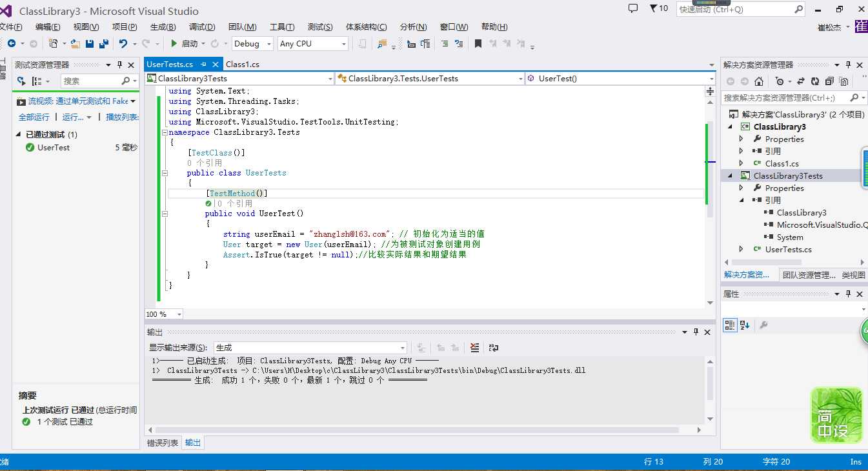This screenshot has width=868, height=471.
Task: Open the 100 % zoom level dropdown
Action: pyautogui.click(x=163, y=314)
